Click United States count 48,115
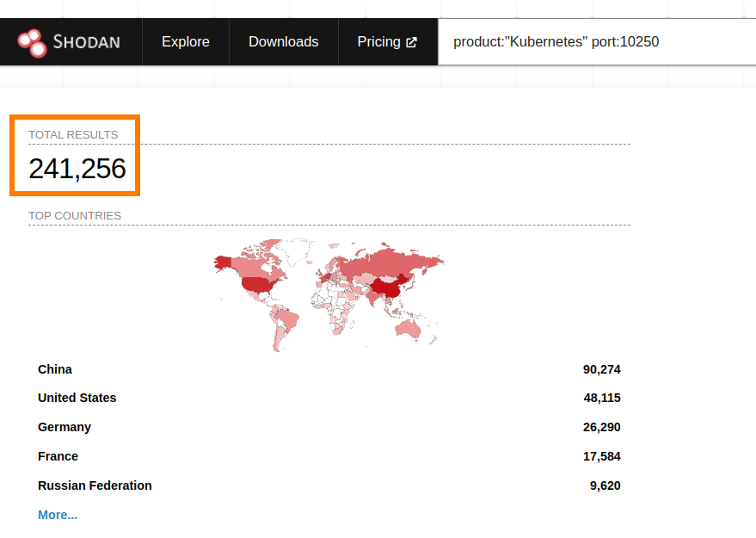 602,398
